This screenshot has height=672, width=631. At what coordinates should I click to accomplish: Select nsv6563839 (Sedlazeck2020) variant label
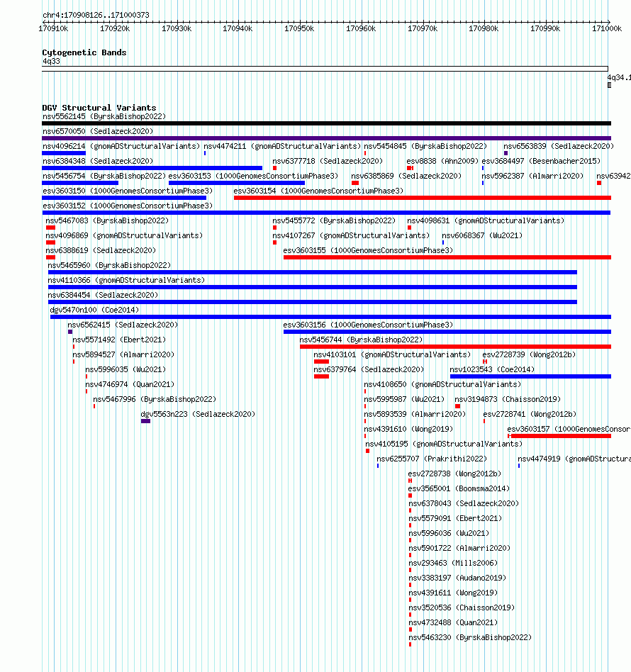(559, 146)
